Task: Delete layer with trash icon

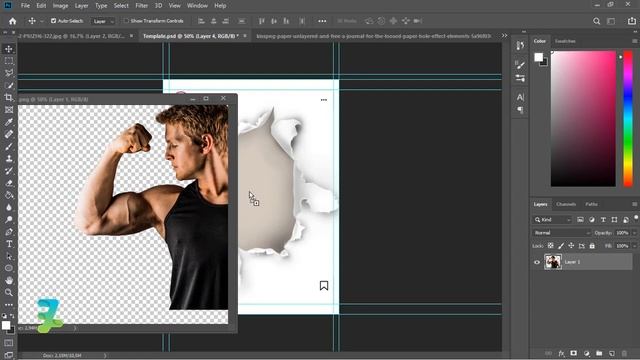Action: coord(624,353)
